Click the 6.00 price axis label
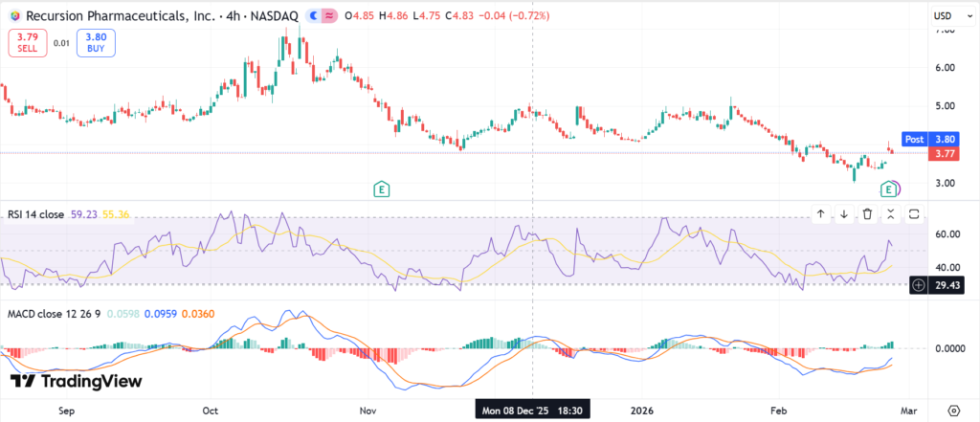The height and width of the screenshot is (422, 980). pos(945,68)
